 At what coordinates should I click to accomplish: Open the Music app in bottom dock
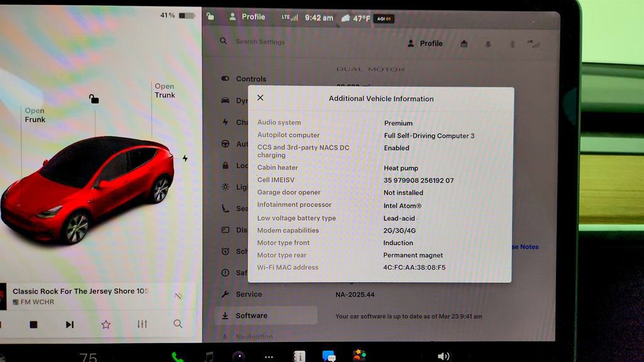pos(209,357)
